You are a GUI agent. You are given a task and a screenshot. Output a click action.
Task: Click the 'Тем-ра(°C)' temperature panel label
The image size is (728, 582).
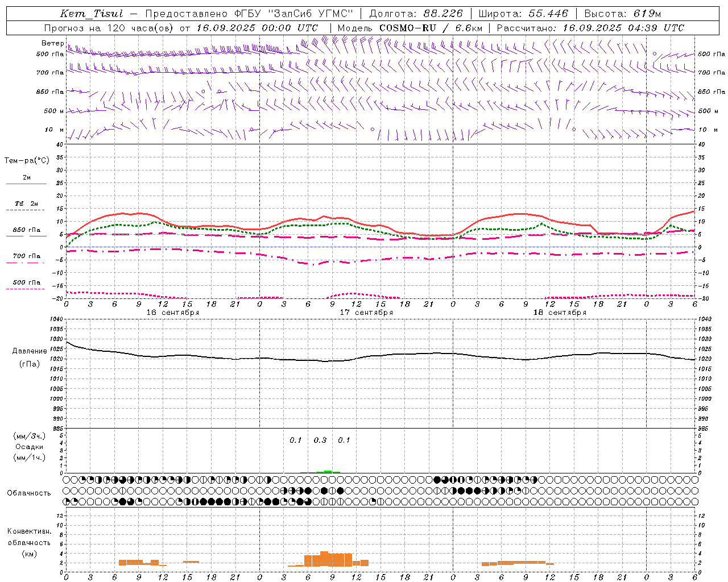27,161
